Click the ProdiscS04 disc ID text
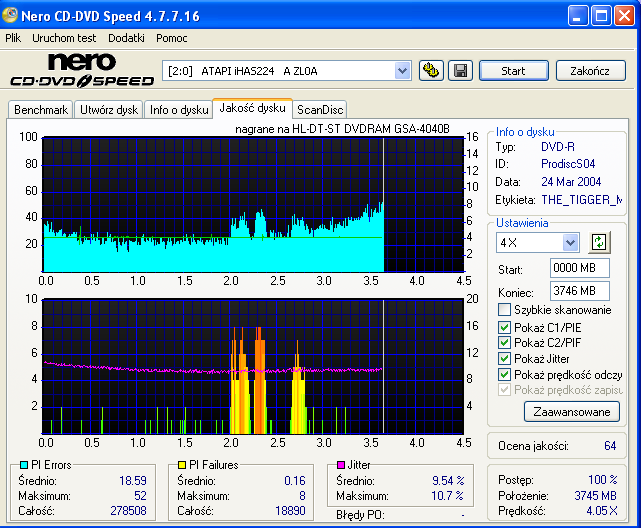 (x=568, y=164)
